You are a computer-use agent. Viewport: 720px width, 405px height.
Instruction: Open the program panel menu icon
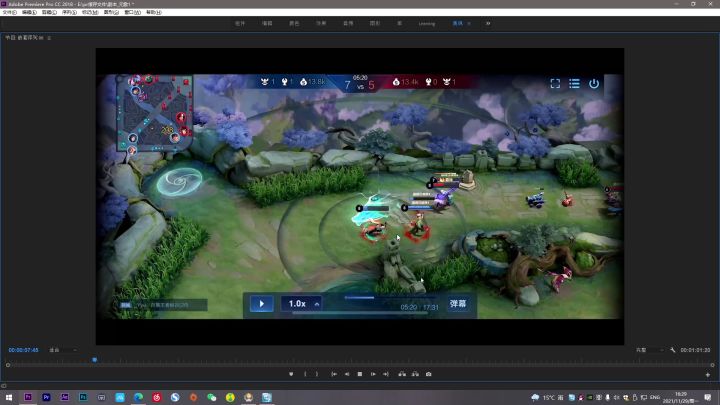point(49,38)
